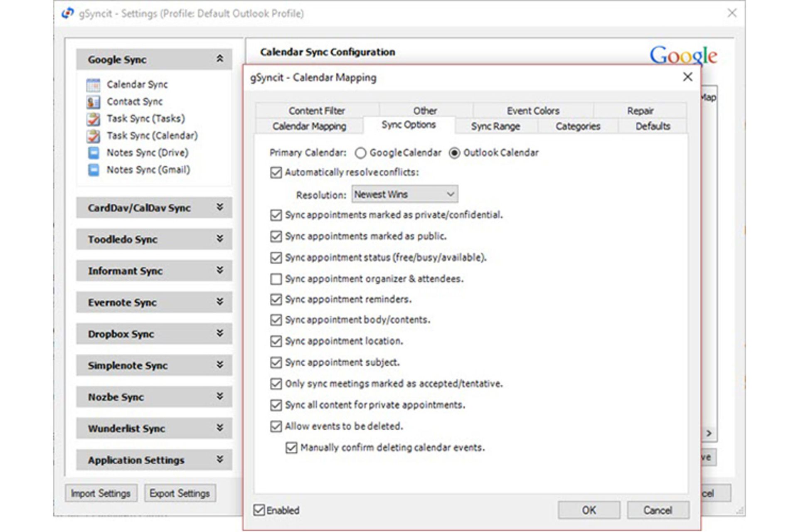Expand the Evernote Sync section

pos(220,302)
